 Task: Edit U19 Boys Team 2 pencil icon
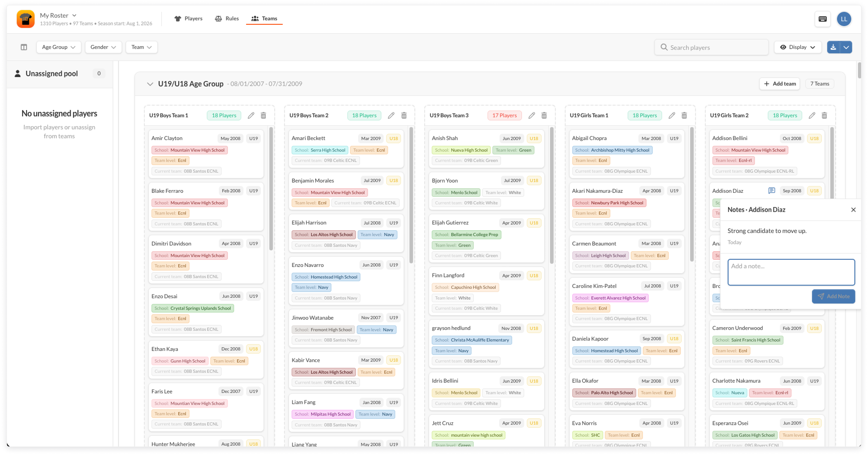[391, 115]
